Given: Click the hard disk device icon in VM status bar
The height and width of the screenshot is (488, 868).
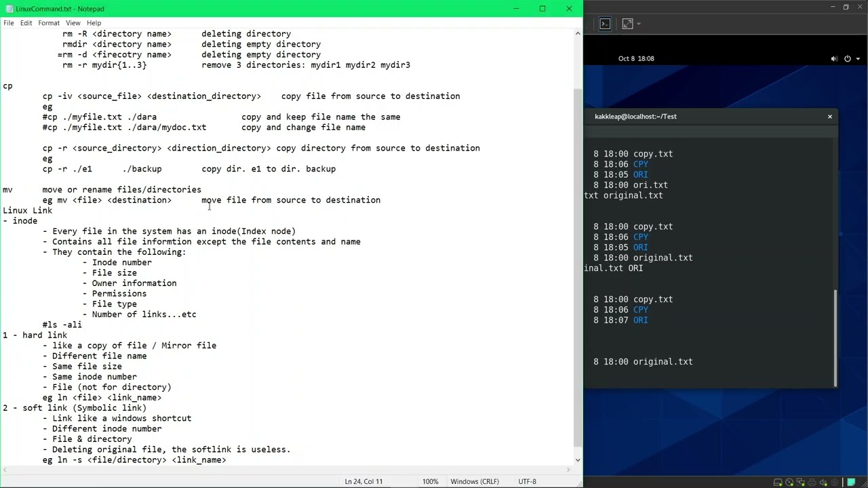Looking at the screenshot, I should point(778,483).
